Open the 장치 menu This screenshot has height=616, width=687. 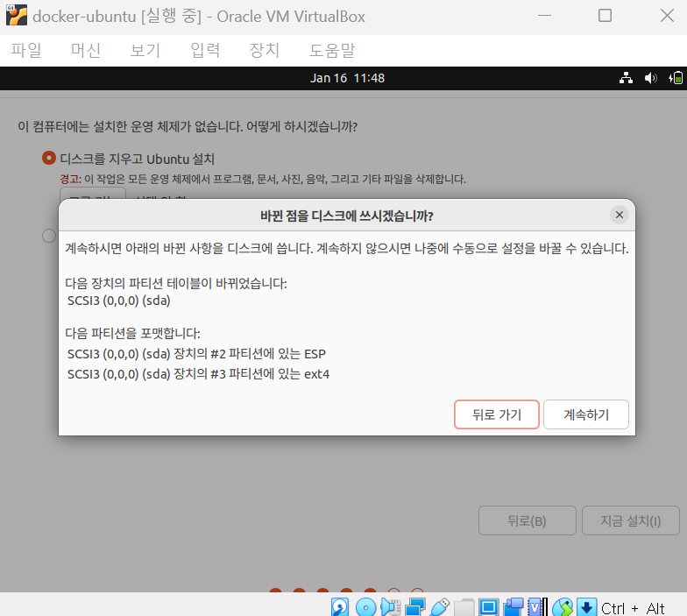(x=265, y=50)
